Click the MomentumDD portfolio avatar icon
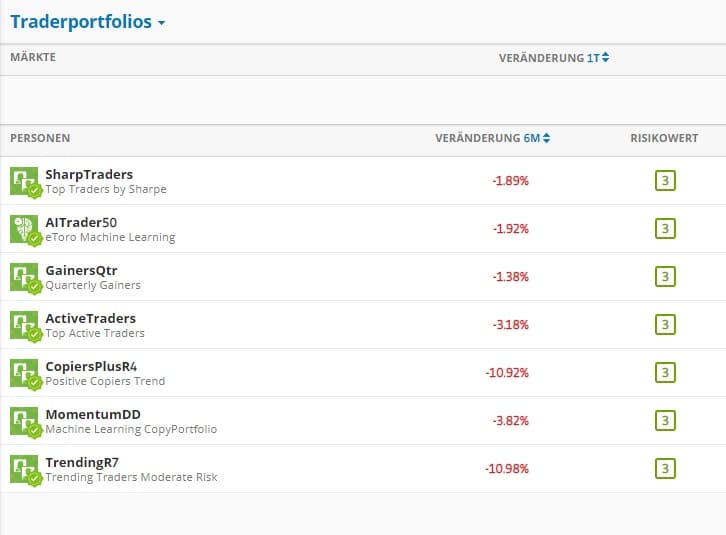 [24, 421]
